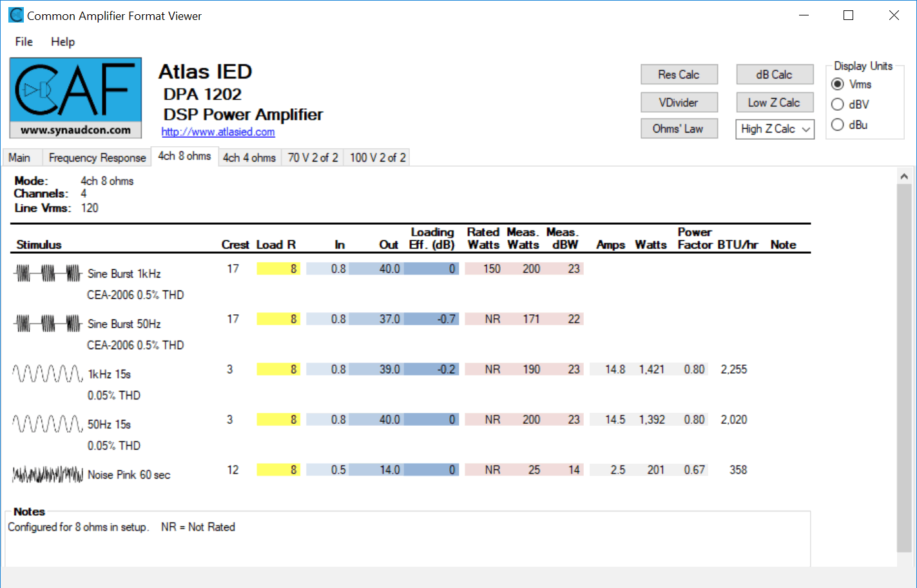Open the High Z Calc dropdown

coord(775,129)
